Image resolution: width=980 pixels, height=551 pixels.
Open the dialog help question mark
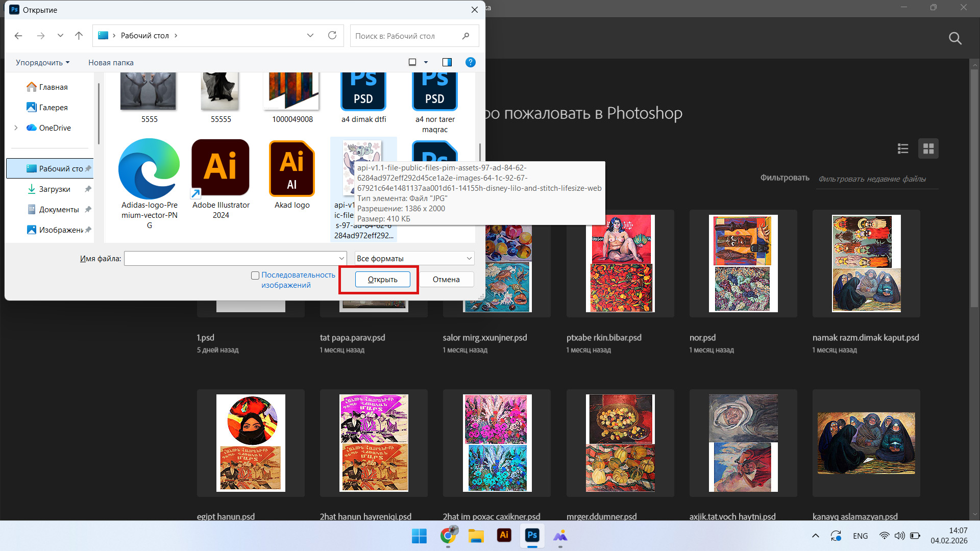pyautogui.click(x=470, y=62)
